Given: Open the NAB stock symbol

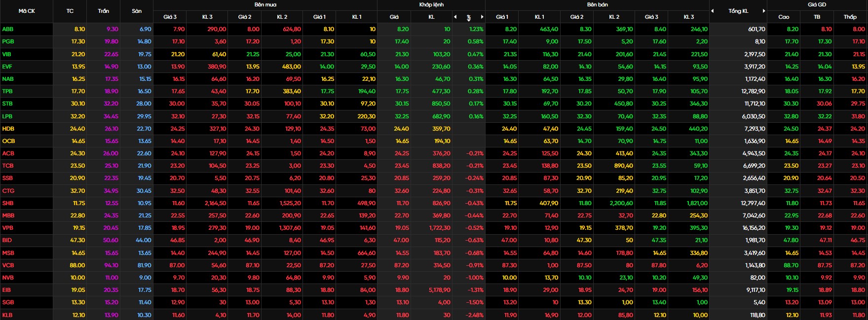Looking at the screenshot, I should 8,79.
